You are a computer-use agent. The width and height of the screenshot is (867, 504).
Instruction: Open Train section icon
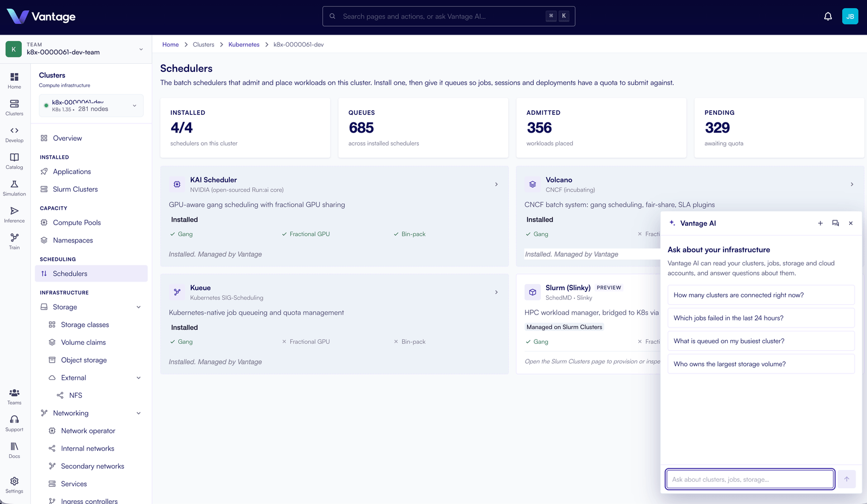coord(15,241)
